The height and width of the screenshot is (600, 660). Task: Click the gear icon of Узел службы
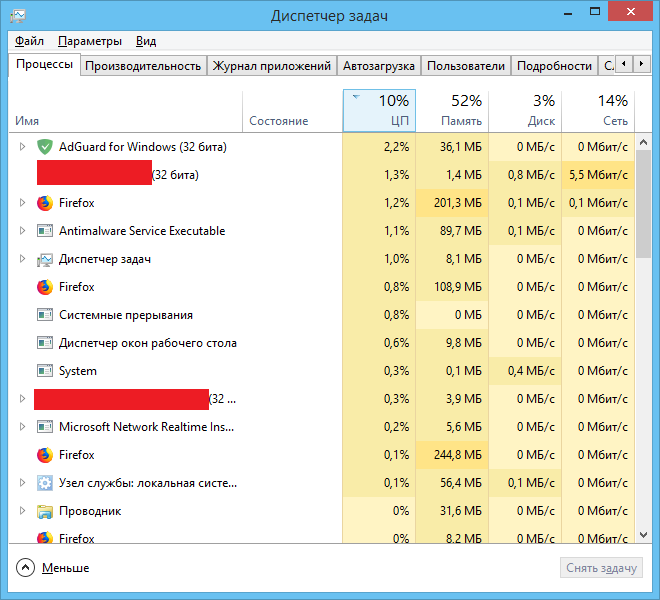45,483
